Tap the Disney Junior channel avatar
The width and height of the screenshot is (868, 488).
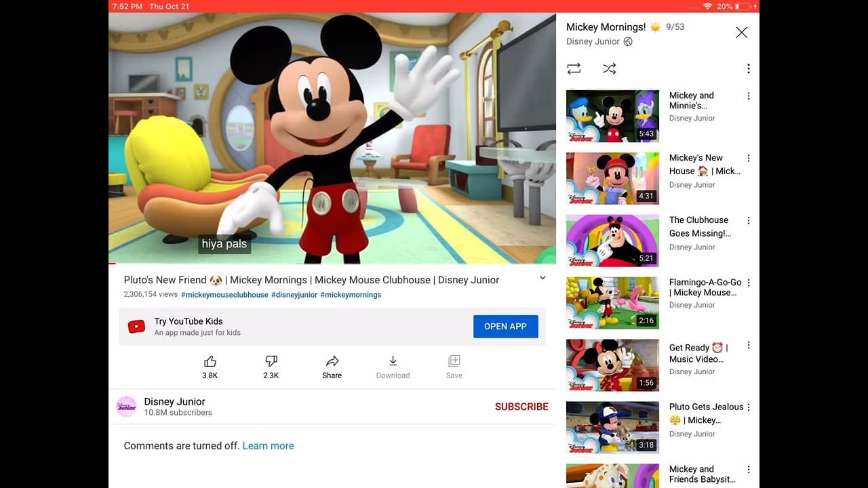coord(127,407)
